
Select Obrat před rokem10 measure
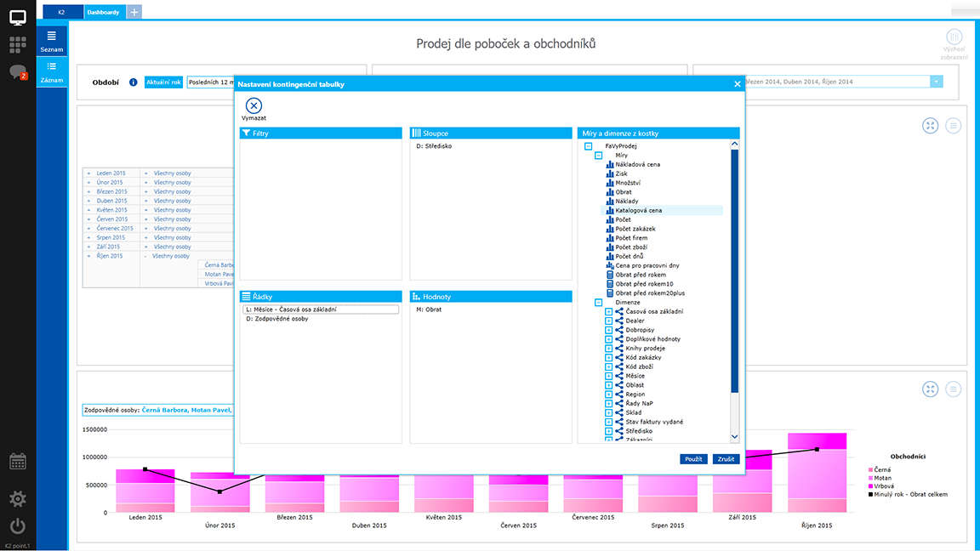(x=644, y=284)
